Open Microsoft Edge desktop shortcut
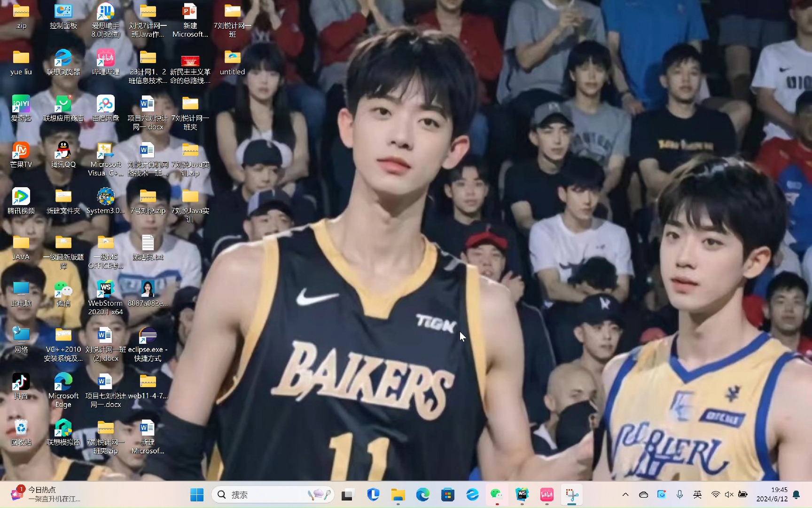This screenshot has height=508, width=812. tap(63, 391)
